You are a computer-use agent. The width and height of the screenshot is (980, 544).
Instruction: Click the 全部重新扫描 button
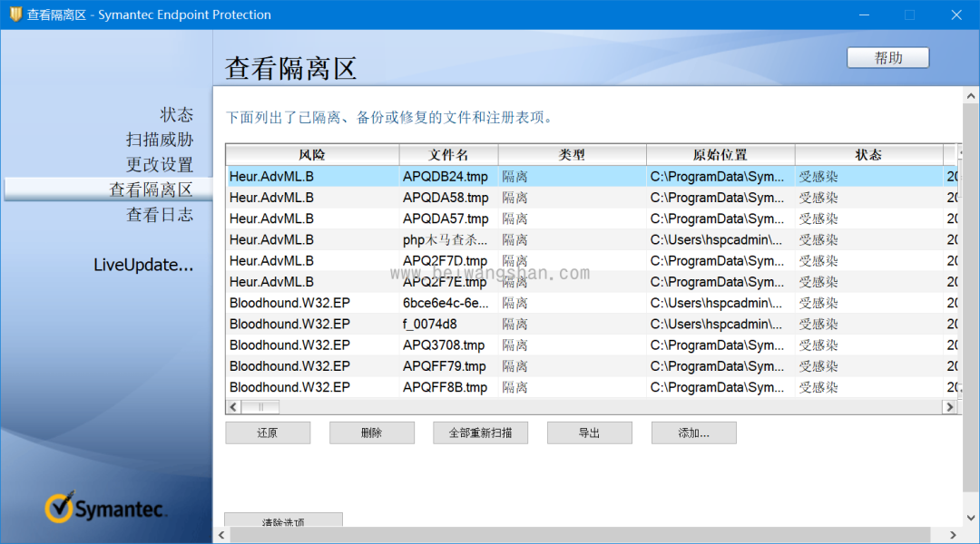click(480, 432)
